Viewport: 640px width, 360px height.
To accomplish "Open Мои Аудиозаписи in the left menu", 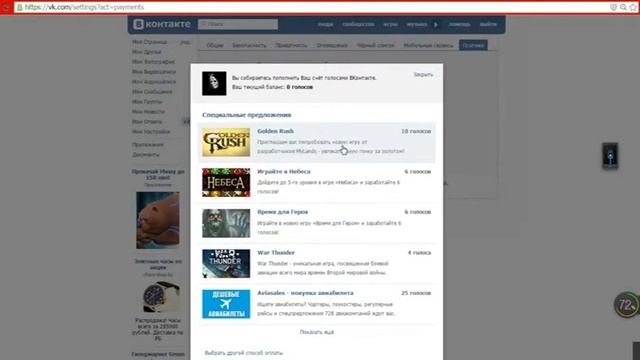I will coord(154,82).
